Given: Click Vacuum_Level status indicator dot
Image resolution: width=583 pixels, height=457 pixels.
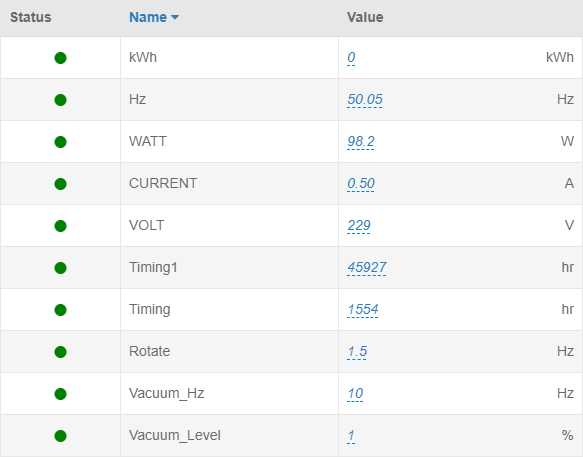Looking at the screenshot, I should pos(60,436).
